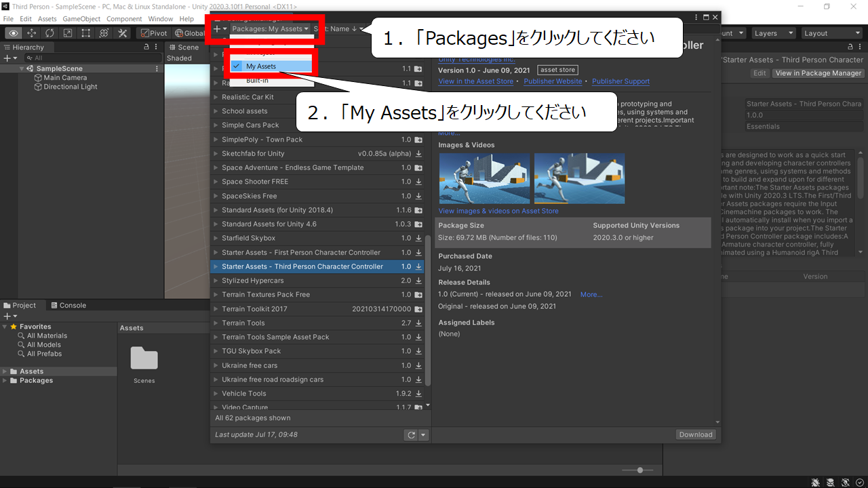Open the Sort: Name dropdown

pyautogui.click(x=339, y=29)
